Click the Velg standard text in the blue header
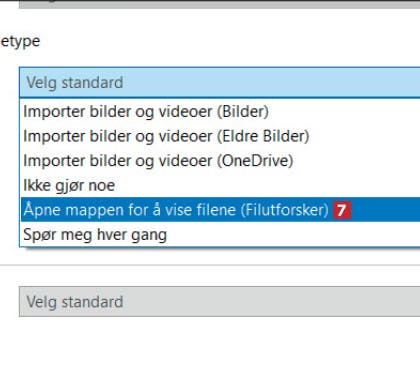Viewport: 420px width, 372px height. [x=75, y=83]
